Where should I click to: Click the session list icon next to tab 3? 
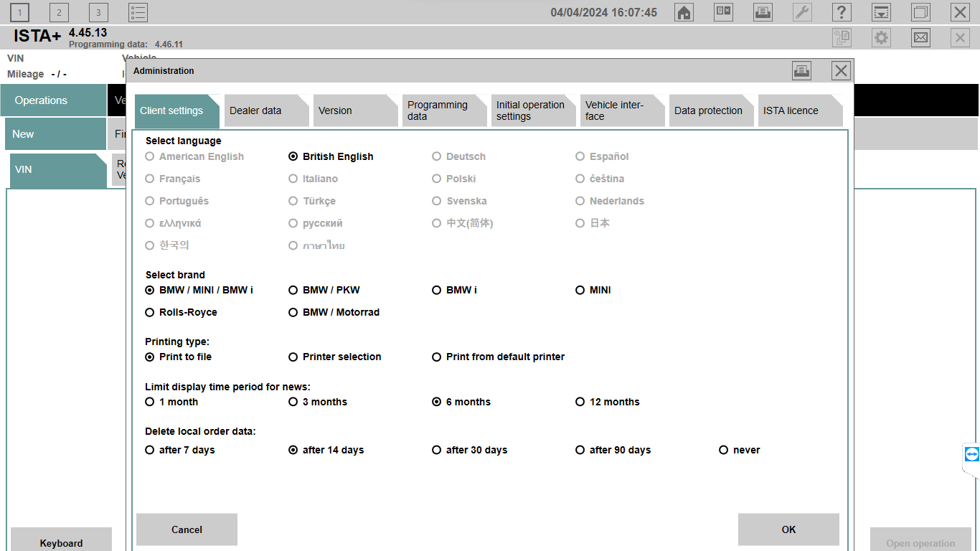click(x=138, y=12)
